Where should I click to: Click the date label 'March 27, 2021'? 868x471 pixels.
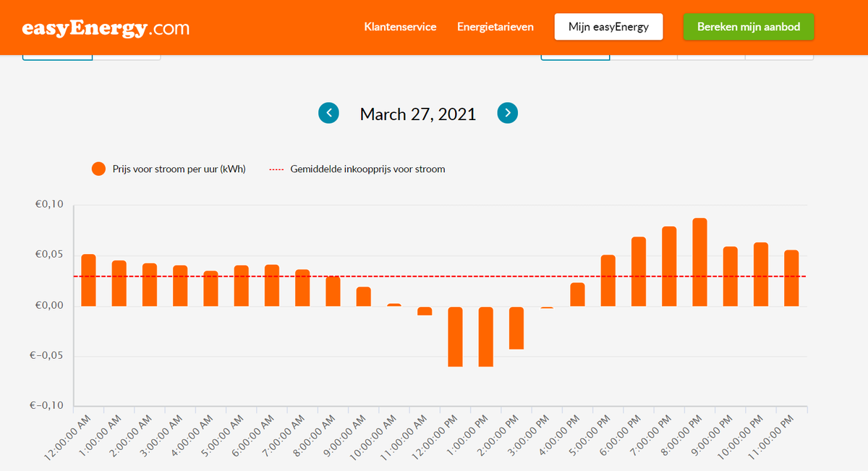[417, 114]
